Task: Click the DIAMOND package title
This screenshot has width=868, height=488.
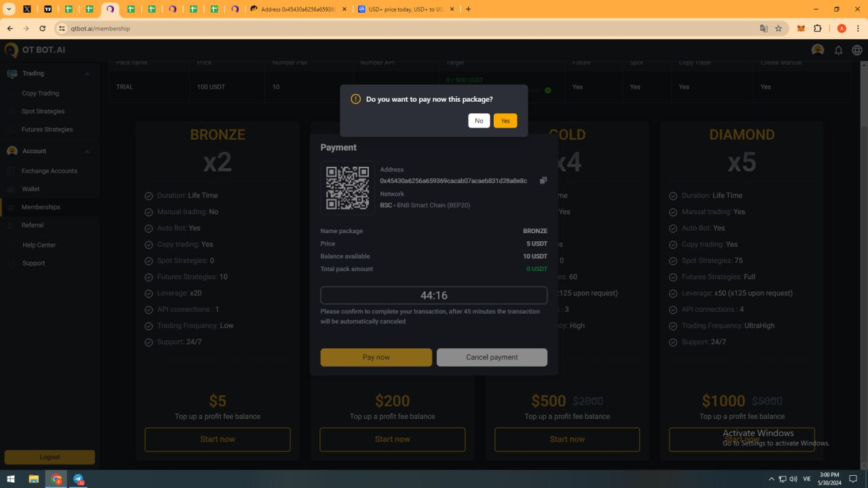Action: [x=742, y=134]
